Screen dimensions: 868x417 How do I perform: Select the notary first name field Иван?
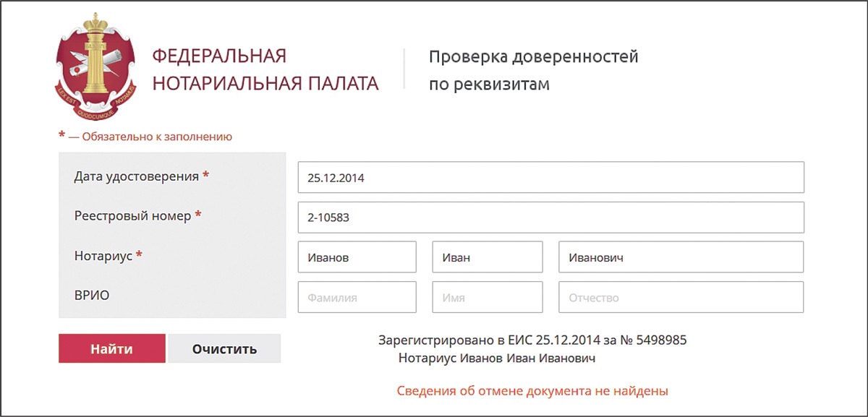coord(487,257)
